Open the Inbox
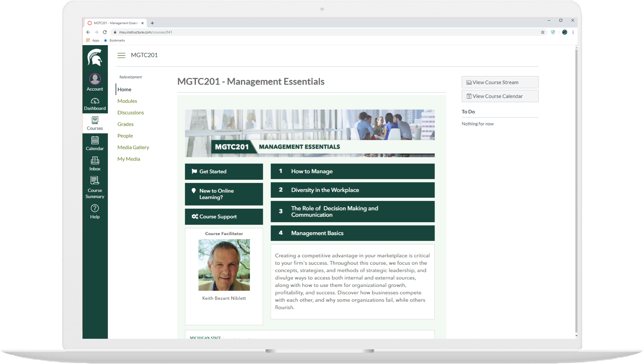The width and height of the screenshot is (644, 364). tap(95, 164)
